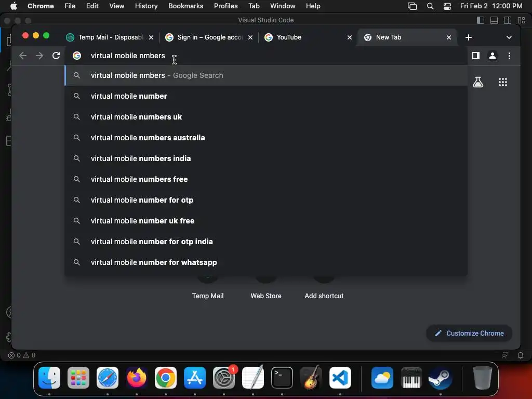Toggle VS Code bottom panel layout icon
The width and height of the screenshot is (532, 399).
click(494, 20)
